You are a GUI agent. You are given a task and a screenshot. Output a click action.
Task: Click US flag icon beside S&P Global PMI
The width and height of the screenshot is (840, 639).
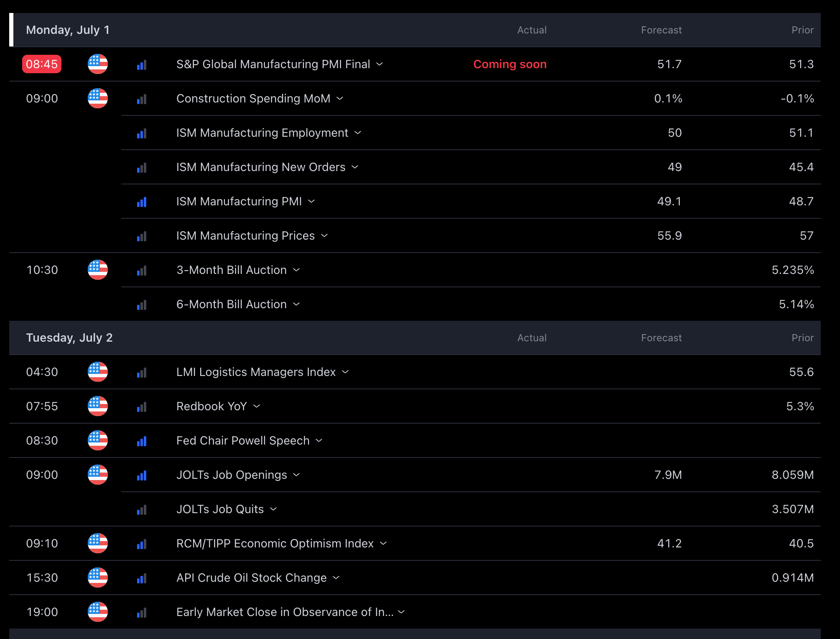[x=98, y=64]
